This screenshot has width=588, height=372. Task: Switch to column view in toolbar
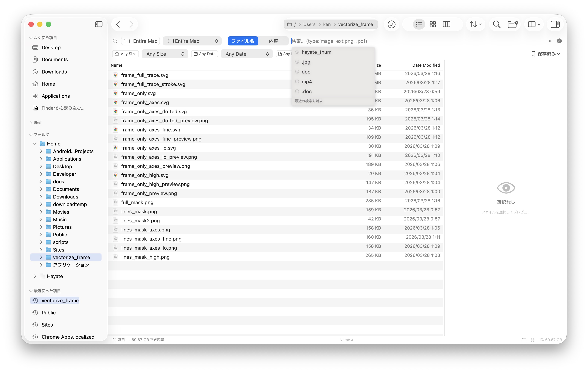(446, 24)
